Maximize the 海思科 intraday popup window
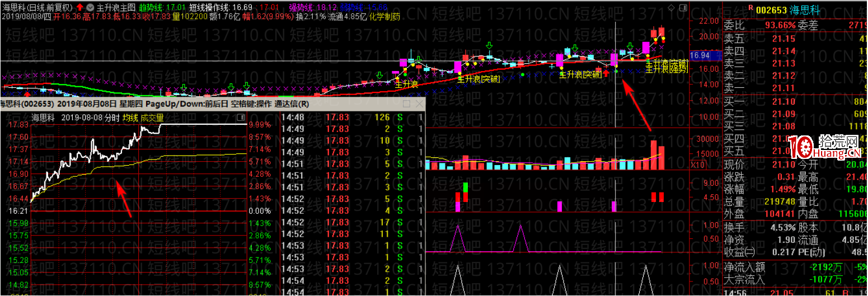868x296 pixels. pyautogui.click(x=406, y=104)
